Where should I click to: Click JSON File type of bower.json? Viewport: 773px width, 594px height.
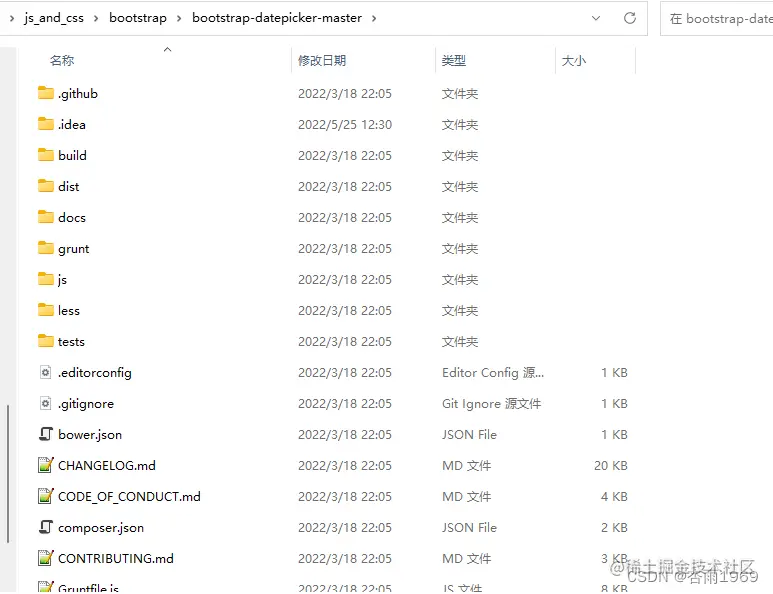pos(469,435)
